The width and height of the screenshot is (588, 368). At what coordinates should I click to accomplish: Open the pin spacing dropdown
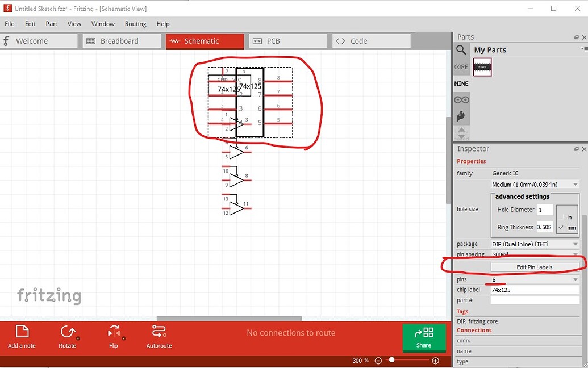(535, 254)
